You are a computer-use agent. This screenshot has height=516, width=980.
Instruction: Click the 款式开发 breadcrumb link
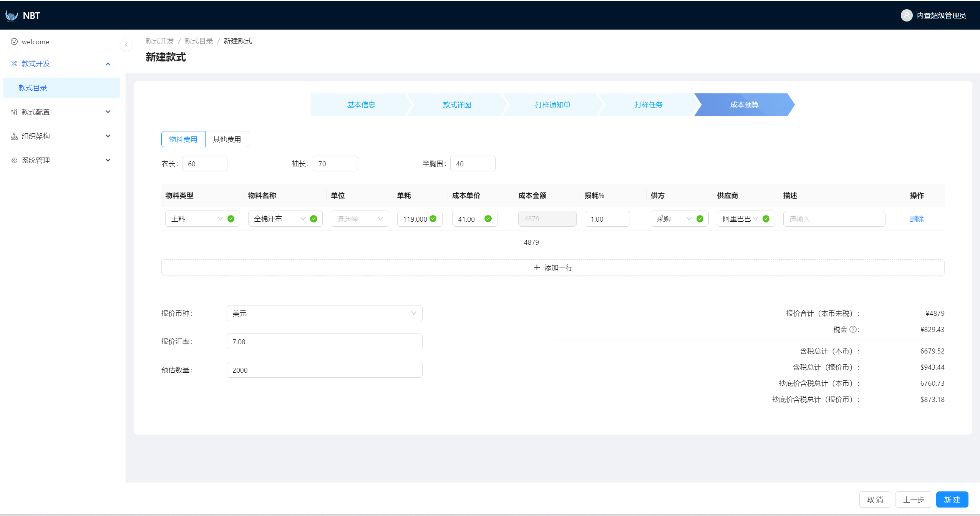pos(160,41)
